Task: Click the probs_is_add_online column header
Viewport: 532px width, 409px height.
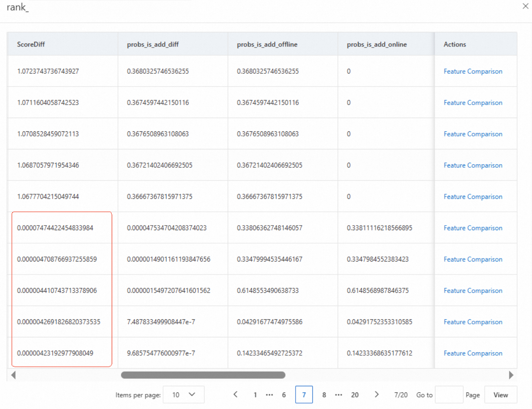Action: 386,44
